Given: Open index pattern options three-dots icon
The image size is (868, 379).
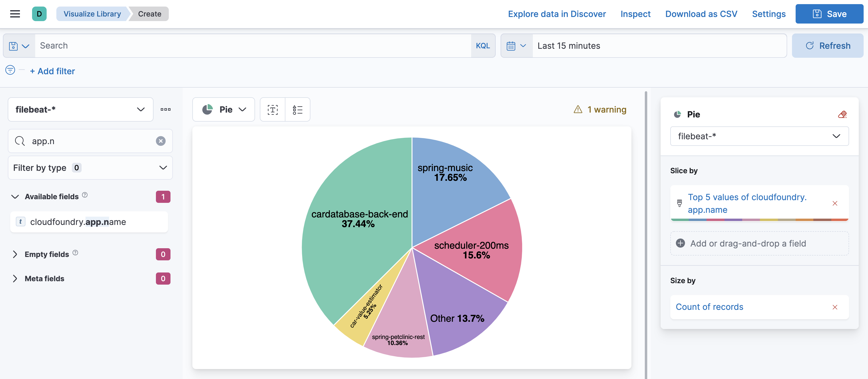Looking at the screenshot, I should point(165,109).
